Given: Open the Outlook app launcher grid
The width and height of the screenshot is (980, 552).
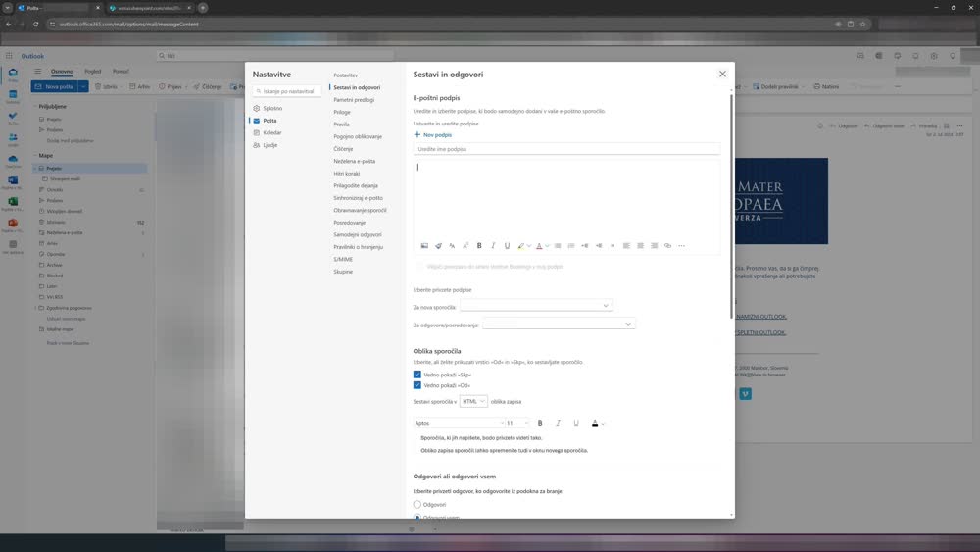Looking at the screenshot, I should pos(9,56).
